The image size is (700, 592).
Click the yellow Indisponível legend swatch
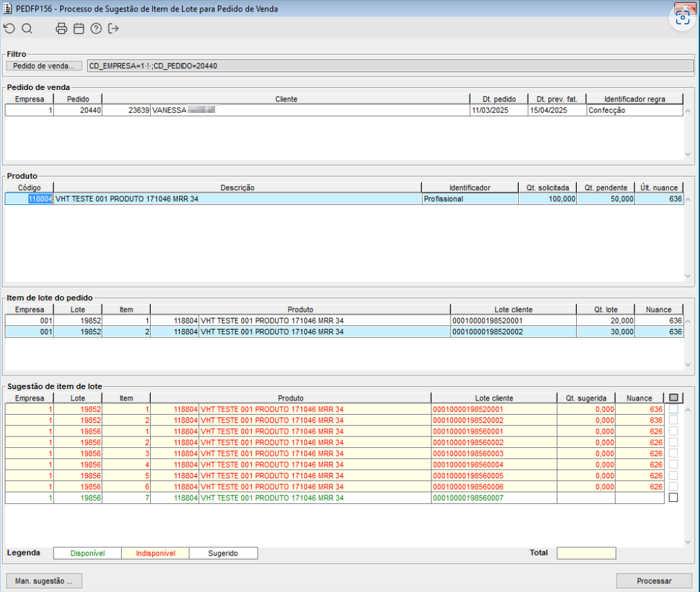(x=156, y=553)
